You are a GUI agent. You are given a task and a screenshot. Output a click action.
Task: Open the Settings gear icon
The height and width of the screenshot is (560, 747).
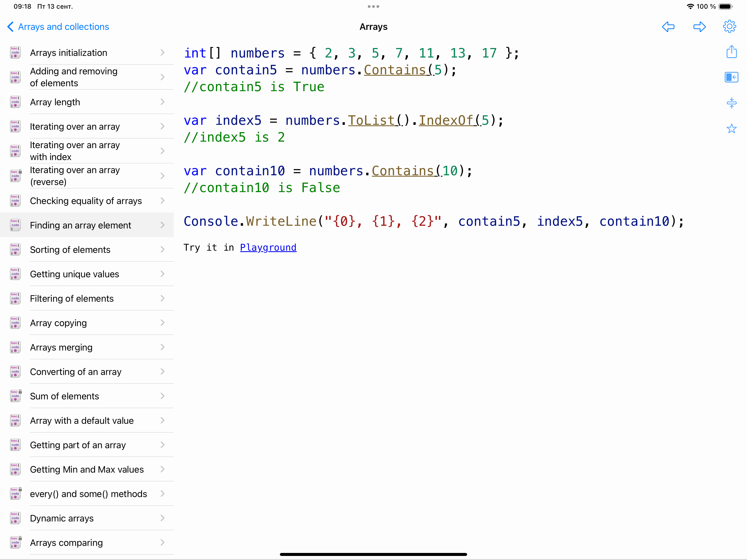click(729, 27)
